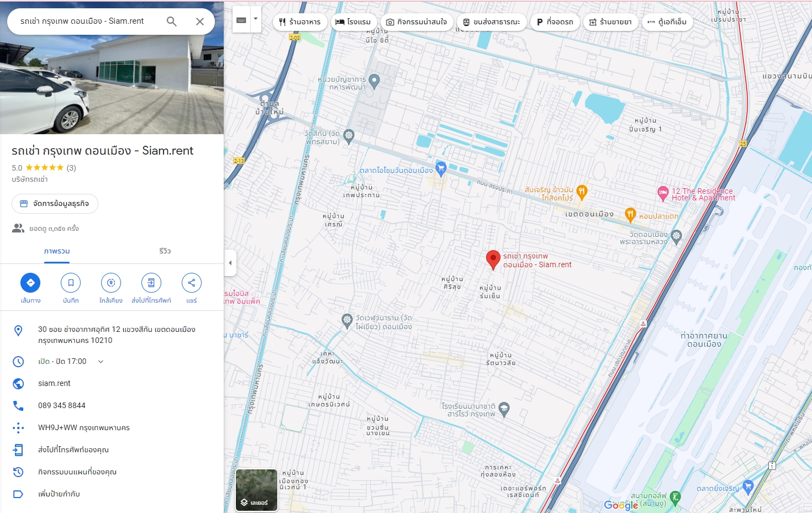
Task: Clear the search with the X icon
Action: (x=200, y=22)
